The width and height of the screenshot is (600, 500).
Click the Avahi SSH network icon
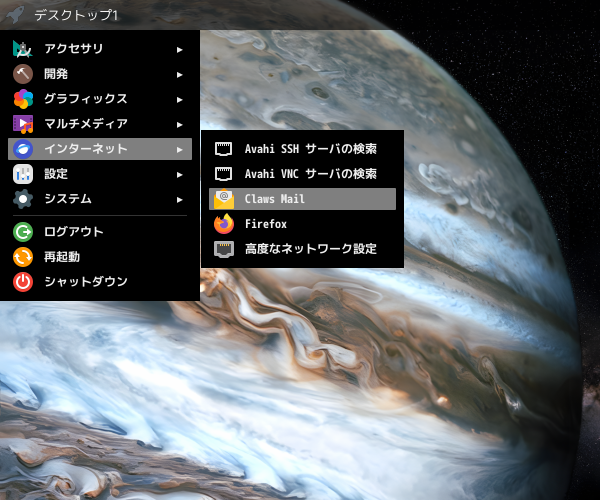coord(223,149)
